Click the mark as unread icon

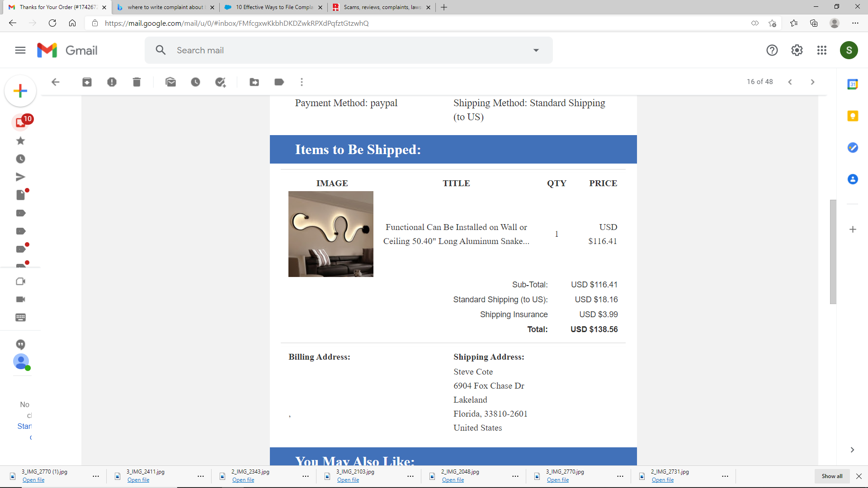(x=170, y=82)
